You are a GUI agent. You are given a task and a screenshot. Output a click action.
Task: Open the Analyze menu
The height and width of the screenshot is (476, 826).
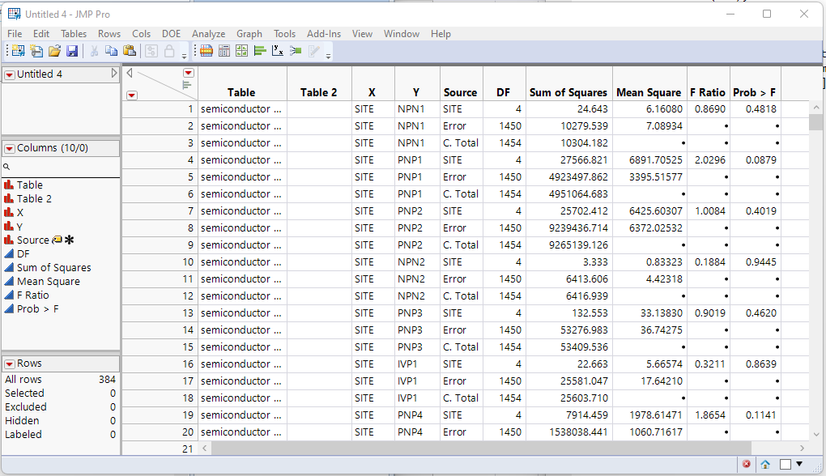[208, 34]
